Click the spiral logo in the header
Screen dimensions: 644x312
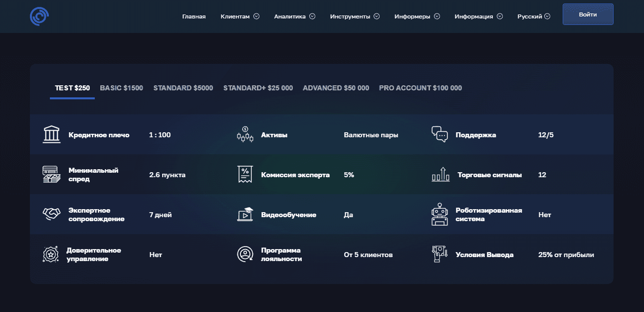[x=38, y=15]
